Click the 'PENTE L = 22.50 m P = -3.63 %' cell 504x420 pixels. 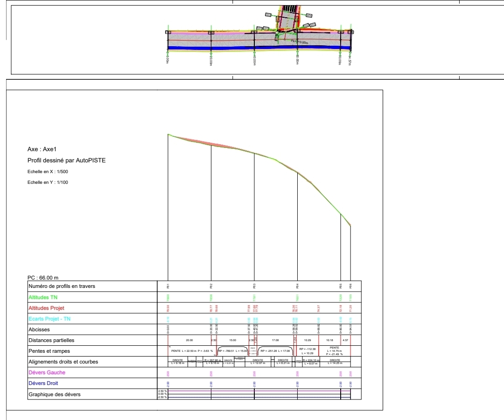coord(192,351)
